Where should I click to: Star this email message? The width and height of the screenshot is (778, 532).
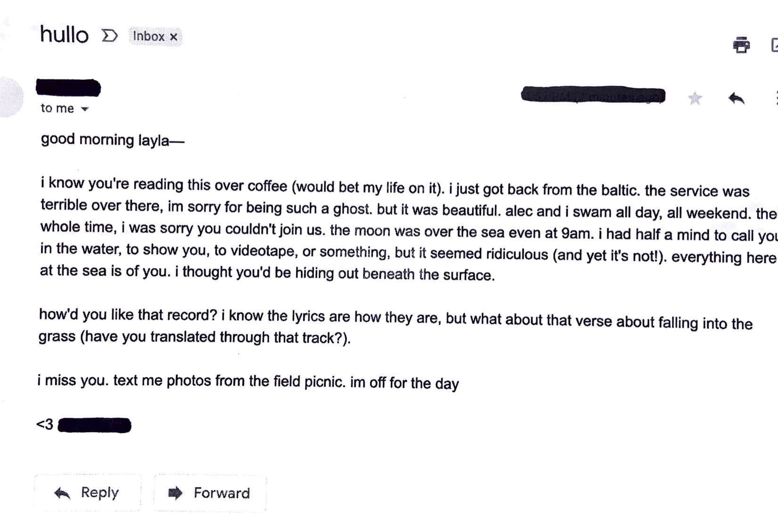[695, 98]
